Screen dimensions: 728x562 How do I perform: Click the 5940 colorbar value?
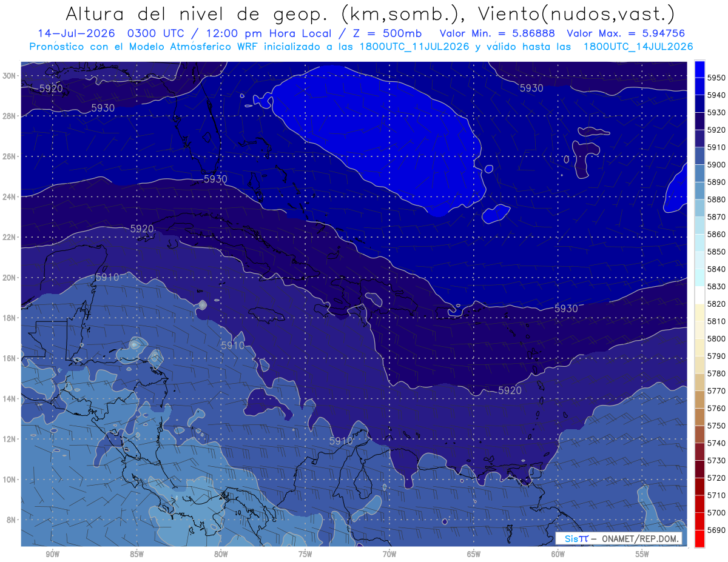(x=716, y=95)
